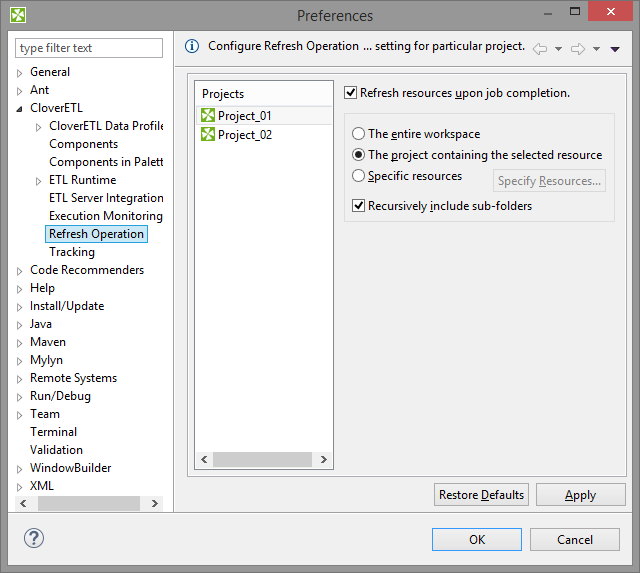The image size is (640, 573).
Task: Open Execution Monitoring preferences
Action: click(x=106, y=215)
